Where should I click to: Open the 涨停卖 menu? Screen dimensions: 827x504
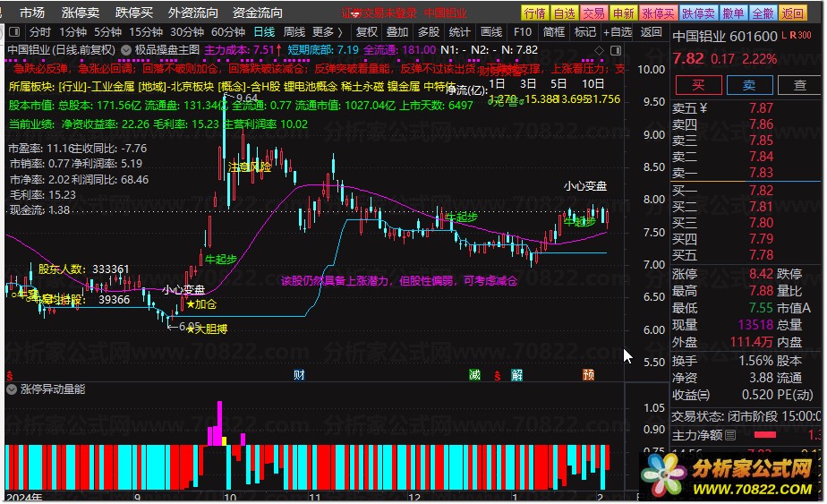(81, 13)
